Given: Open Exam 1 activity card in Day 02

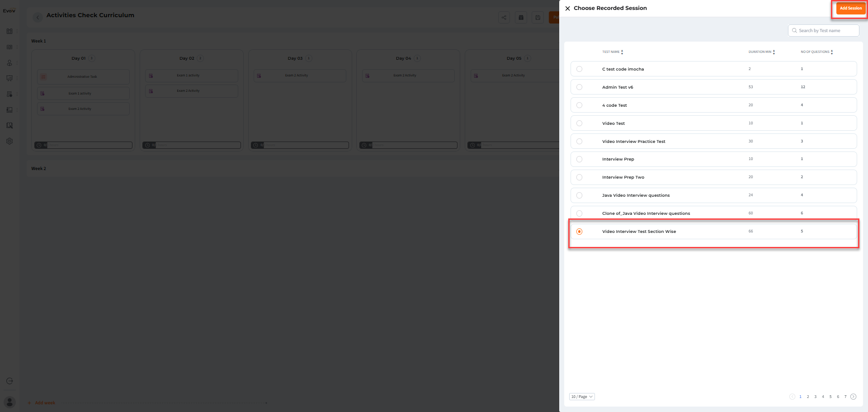Looking at the screenshot, I should point(192,76).
